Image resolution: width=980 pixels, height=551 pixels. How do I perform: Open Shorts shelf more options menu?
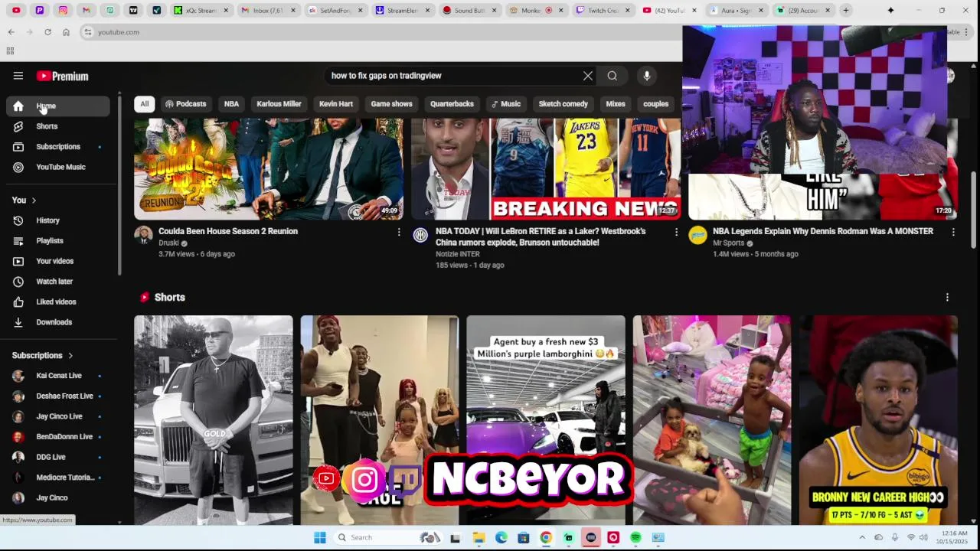947,298
